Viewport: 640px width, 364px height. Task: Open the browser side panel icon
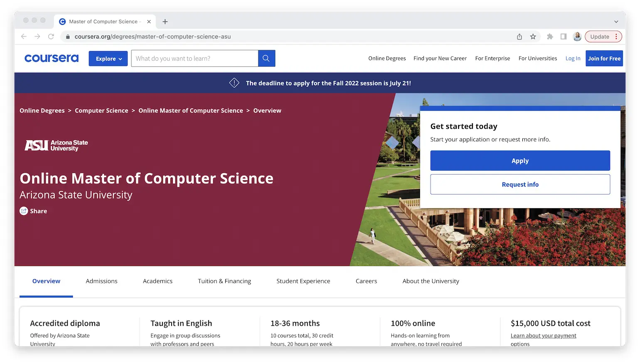click(x=563, y=36)
